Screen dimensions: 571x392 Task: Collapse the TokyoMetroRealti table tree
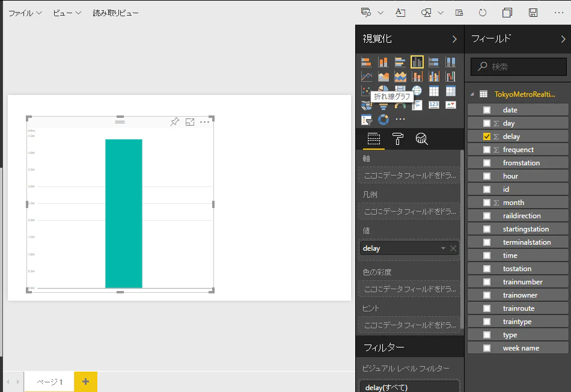tap(472, 94)
